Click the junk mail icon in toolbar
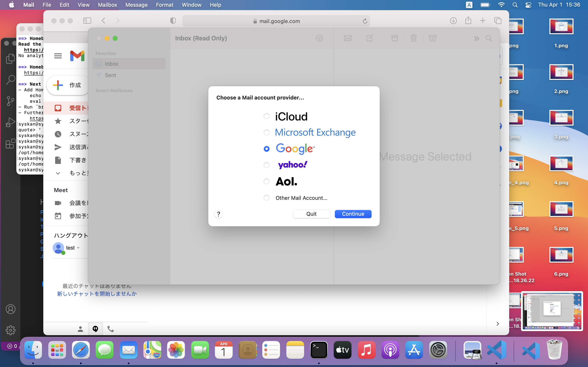Image resolution: width=588 pixels, height=367 pixels. [x=432, y=38]
